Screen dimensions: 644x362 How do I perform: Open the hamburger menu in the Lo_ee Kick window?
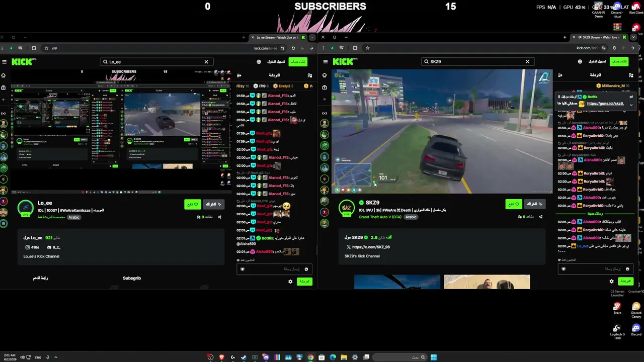[x=4, y=62]
